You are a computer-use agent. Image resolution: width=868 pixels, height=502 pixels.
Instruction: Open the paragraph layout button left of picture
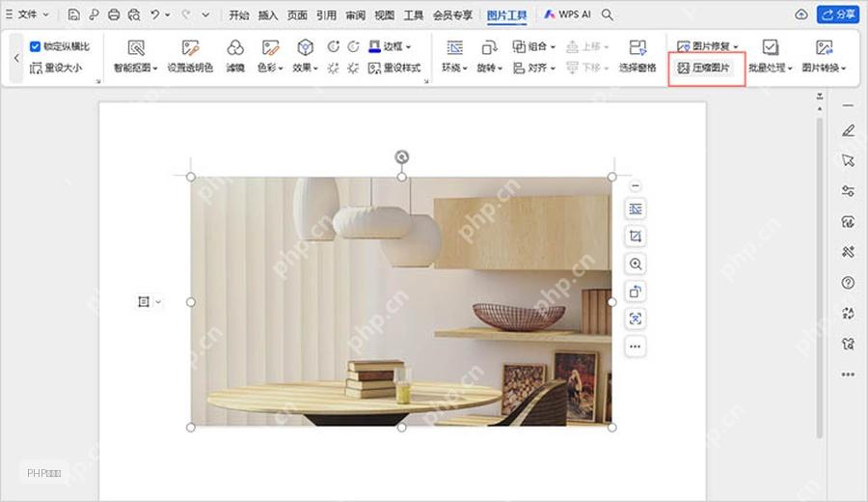(149, 301)
